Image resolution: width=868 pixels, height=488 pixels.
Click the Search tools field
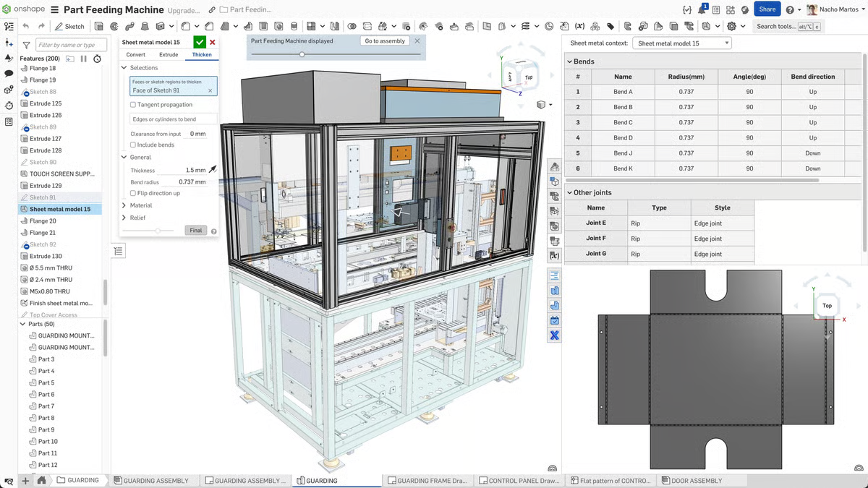click(788, 26)
